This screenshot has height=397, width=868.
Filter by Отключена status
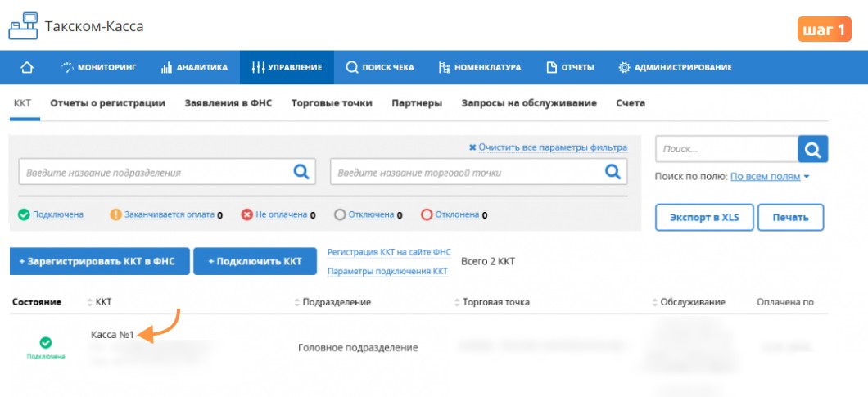coord(372,214)
